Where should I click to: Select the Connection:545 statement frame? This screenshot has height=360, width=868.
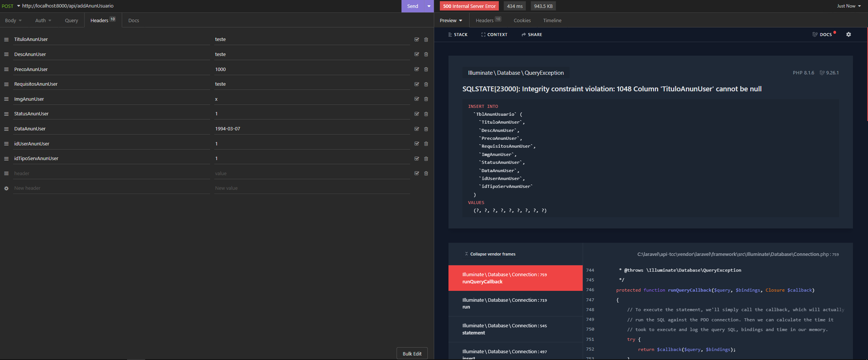tap(515, 329)
